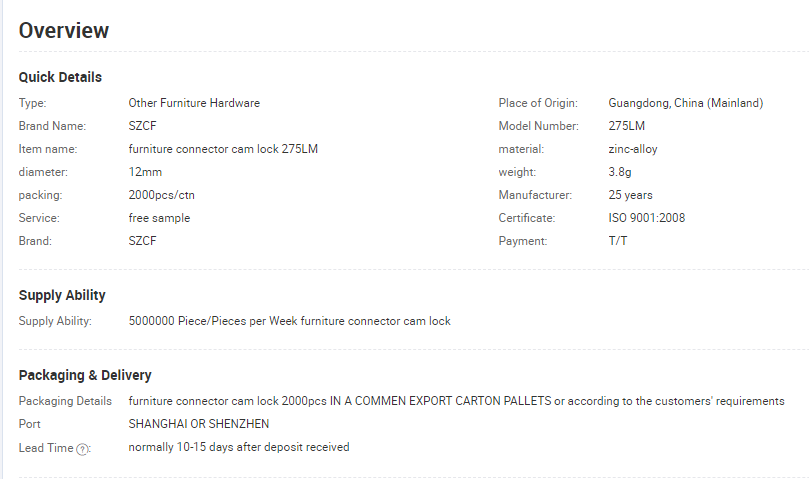This screenshot has width=809, height=479.
Task: Click the Overview heading
Action: pos(64,30)
